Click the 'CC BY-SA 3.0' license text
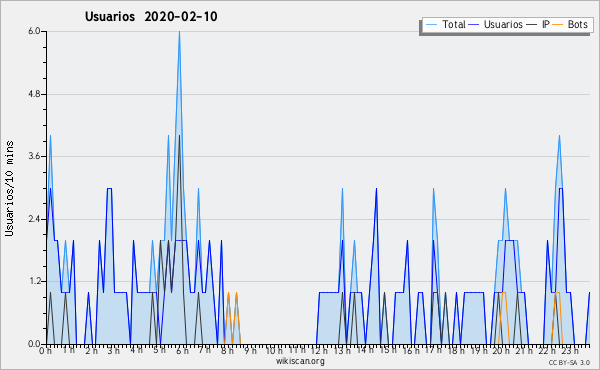Image resolution: width=600 pixels, height=370 pixels. (569, 362)
